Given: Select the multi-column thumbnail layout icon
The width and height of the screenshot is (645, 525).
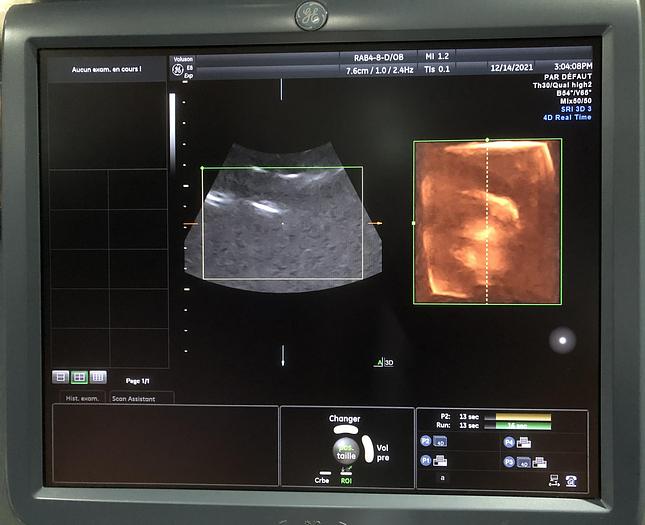Looking at the screenshot, I should point(98,377).
